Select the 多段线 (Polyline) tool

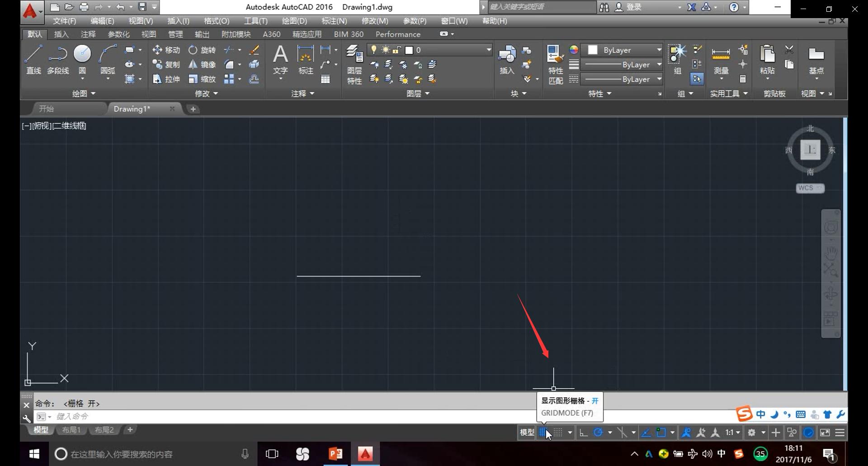pyautogui.click(x=58, y=59)
